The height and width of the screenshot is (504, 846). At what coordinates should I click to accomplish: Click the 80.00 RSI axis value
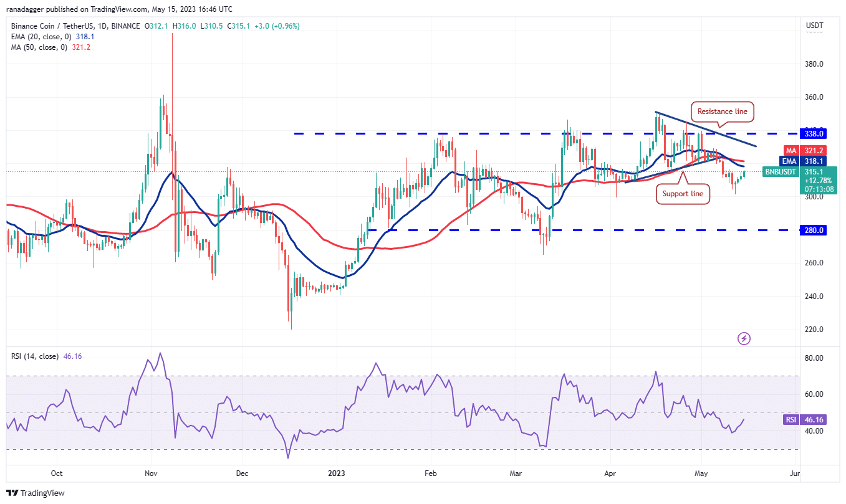(x=815, y=358)
